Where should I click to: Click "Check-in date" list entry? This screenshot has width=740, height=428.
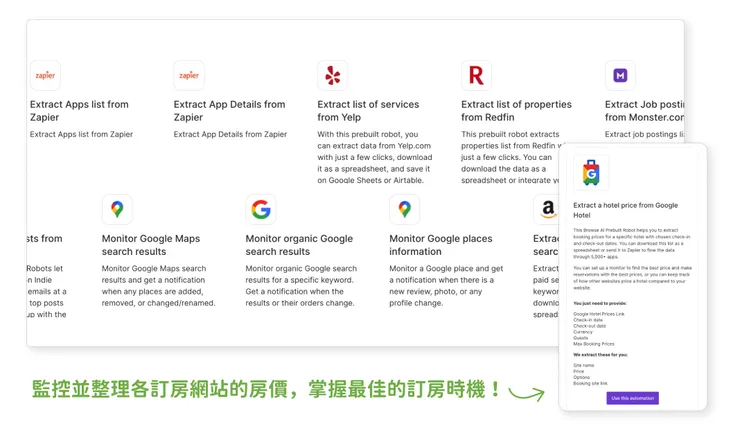click(x=588, y=320)
